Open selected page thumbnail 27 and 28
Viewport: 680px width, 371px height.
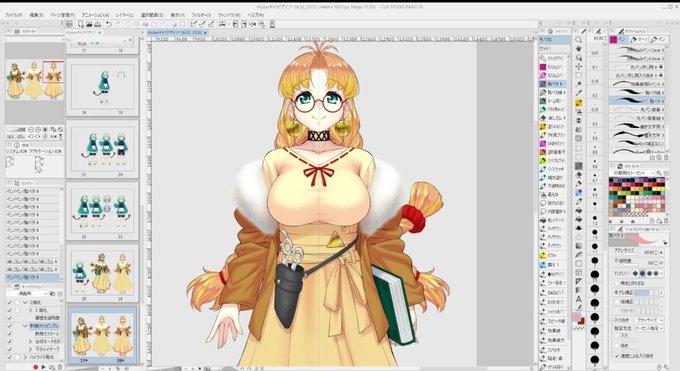(102, 335)
